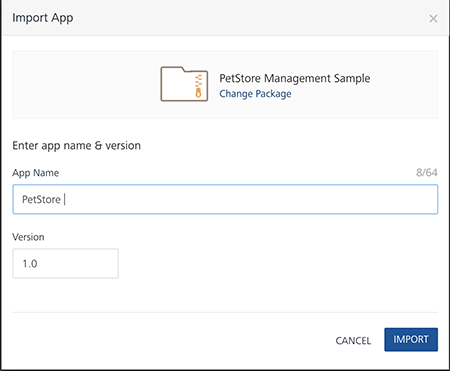
Task: Click the Import App dialog title
Action: point(43,18)
